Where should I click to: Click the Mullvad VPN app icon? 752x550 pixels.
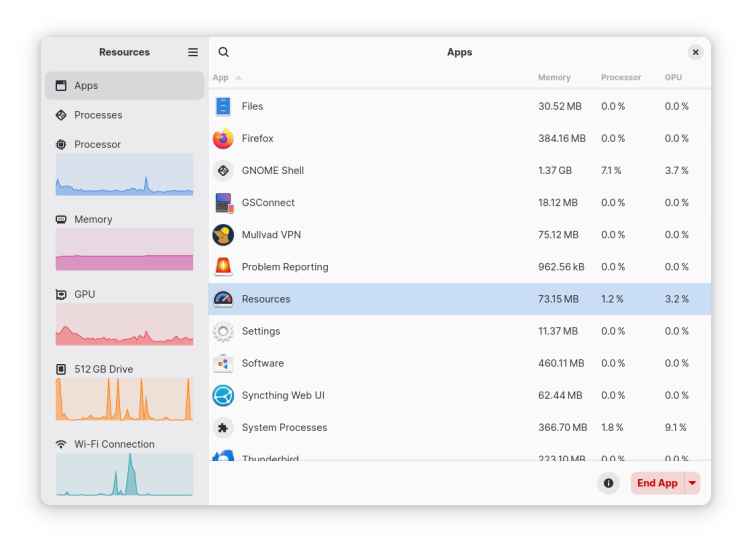point(223,235)
